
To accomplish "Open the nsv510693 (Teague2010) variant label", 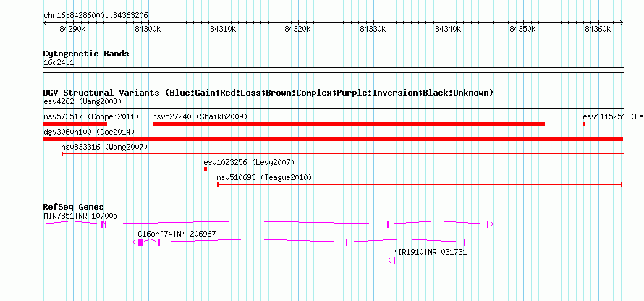I will (264, 177).
